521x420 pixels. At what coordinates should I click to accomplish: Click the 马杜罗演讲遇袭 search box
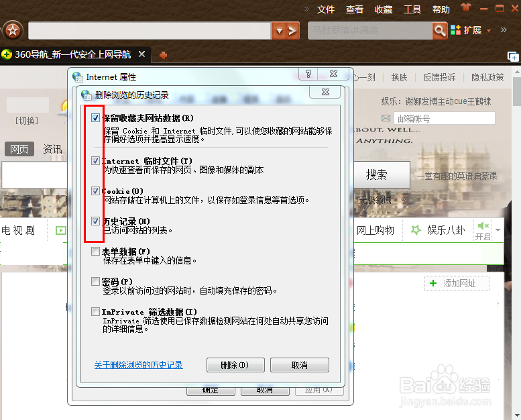[370, 31]
